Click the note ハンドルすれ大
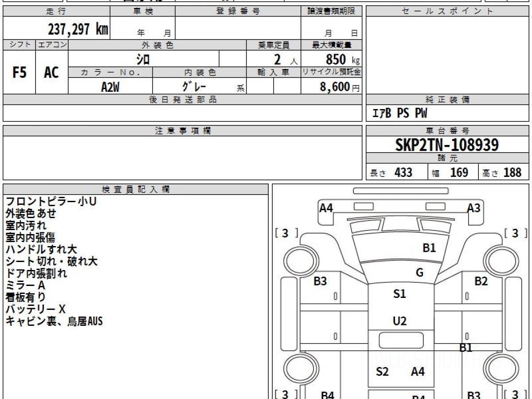This screenshot has width=532, height=399. (x=41, y=249)
